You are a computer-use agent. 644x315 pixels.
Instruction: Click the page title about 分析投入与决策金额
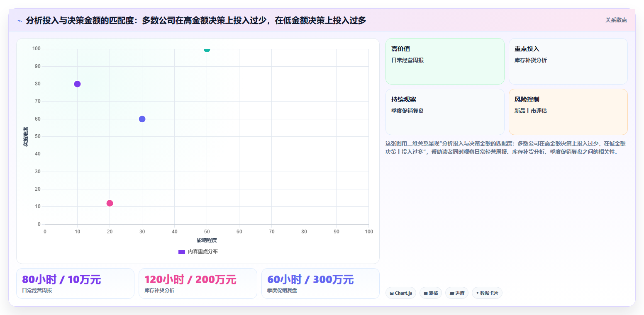pyautogui.click(x=196, y=20)
